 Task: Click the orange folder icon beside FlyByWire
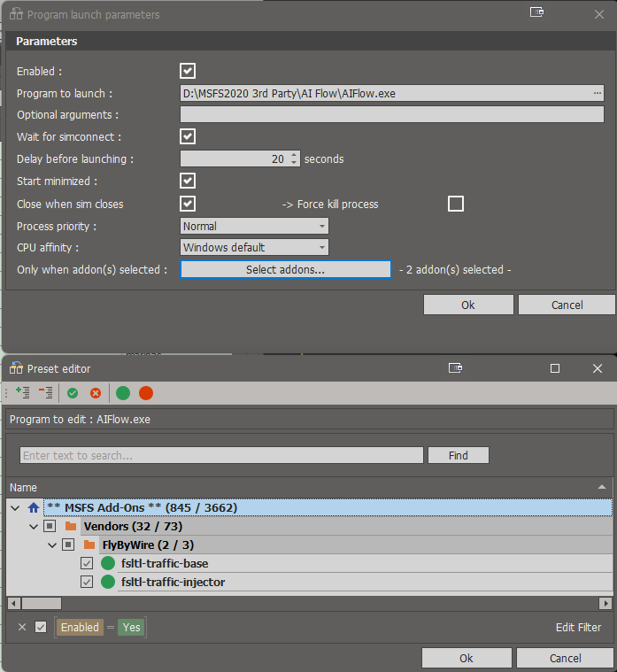[89, 545]
